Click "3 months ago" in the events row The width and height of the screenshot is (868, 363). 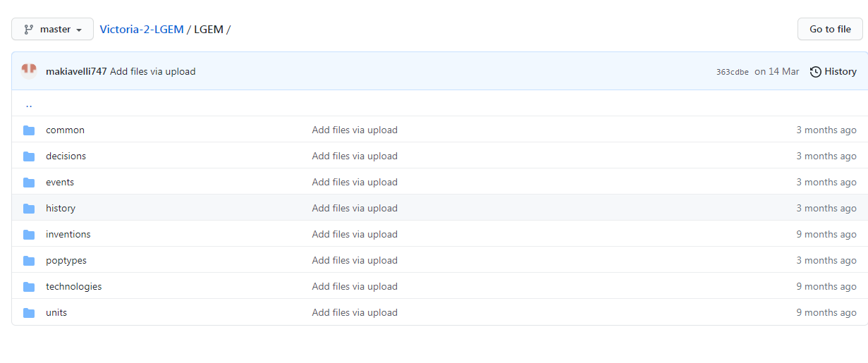826,182
